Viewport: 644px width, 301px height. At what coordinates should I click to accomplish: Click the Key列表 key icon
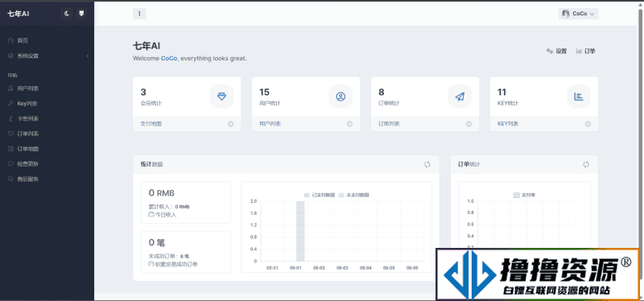click(x=10, y=104)
